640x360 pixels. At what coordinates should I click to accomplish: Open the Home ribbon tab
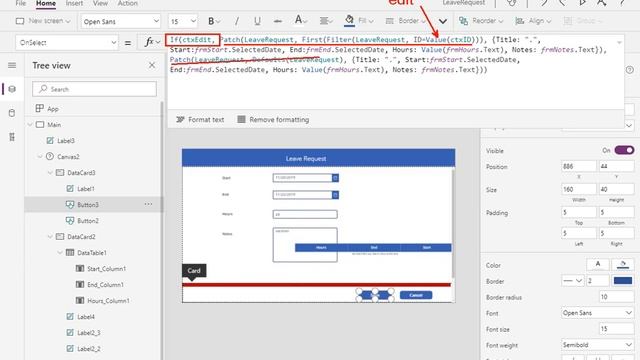click(x=46, y=3)
